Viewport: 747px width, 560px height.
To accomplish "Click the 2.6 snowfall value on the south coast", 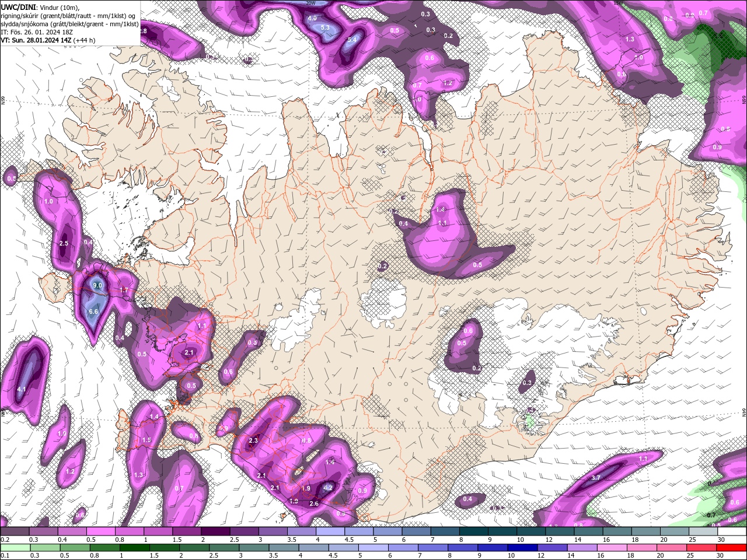I will [x=313, y=503].
